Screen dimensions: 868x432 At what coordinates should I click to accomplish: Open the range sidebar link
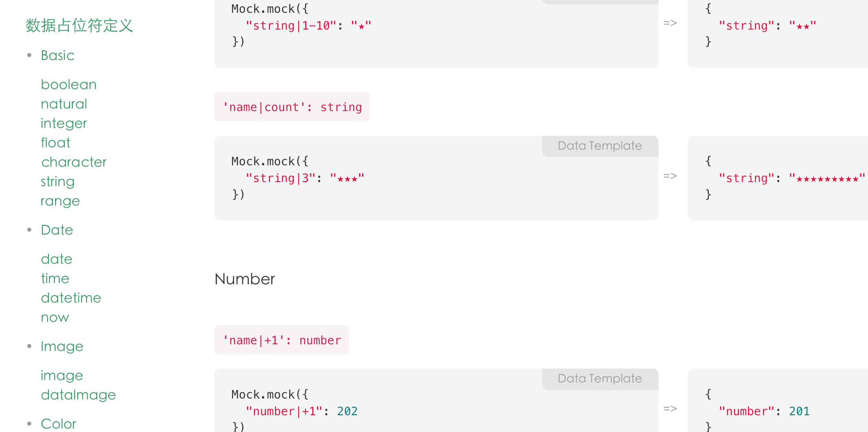pos(60,201)
